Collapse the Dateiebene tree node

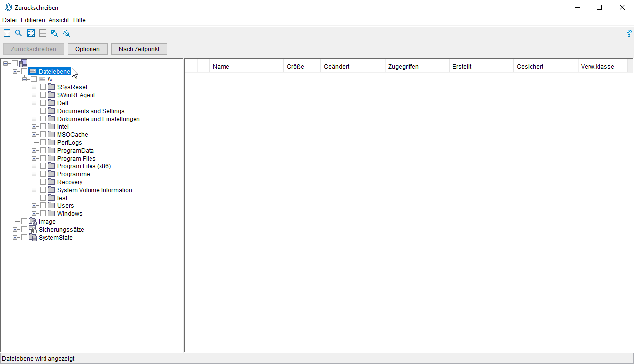click(x=15, y=71)
